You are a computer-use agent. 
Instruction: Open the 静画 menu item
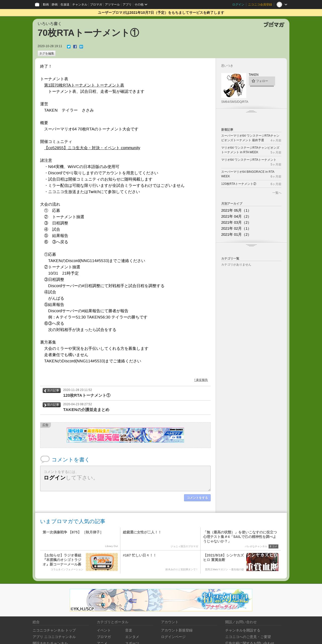click(55, 5)
